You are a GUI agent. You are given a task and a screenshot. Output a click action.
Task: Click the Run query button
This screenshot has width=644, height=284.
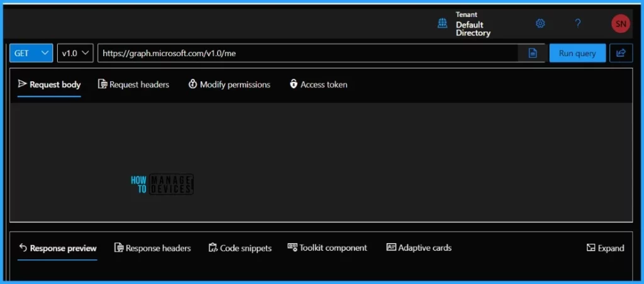point(577,53)
